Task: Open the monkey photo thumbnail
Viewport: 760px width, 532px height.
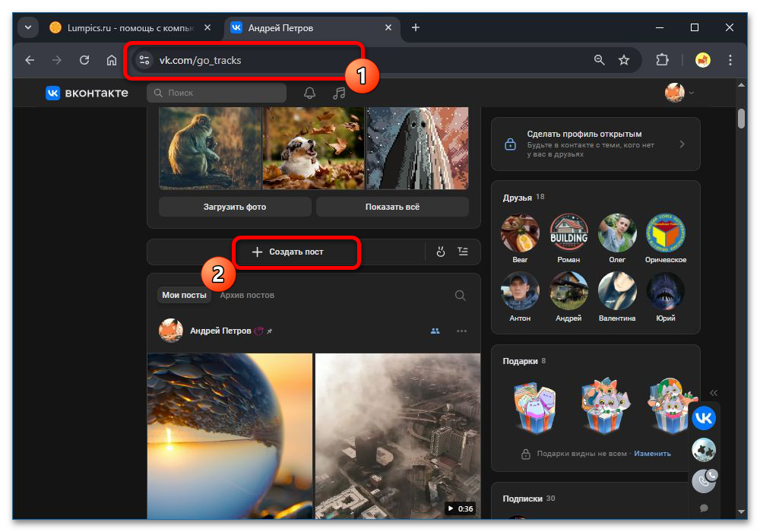Action: tap(210, 147)
